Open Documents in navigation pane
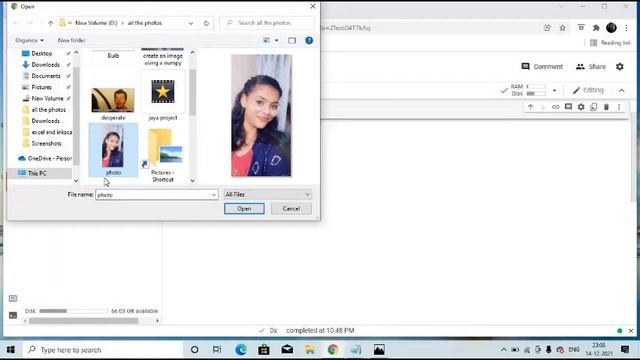Screen dimensions: 640x360 (46, 76)
